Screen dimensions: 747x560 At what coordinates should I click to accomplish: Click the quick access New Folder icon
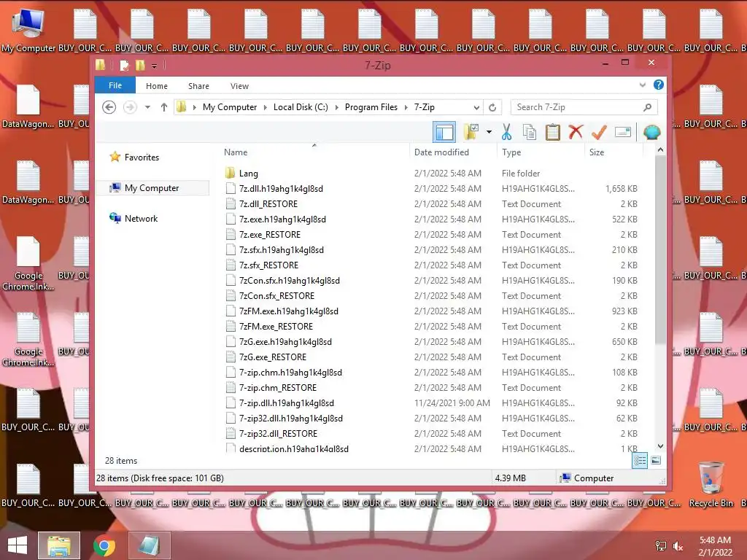(x=140, y=65)
